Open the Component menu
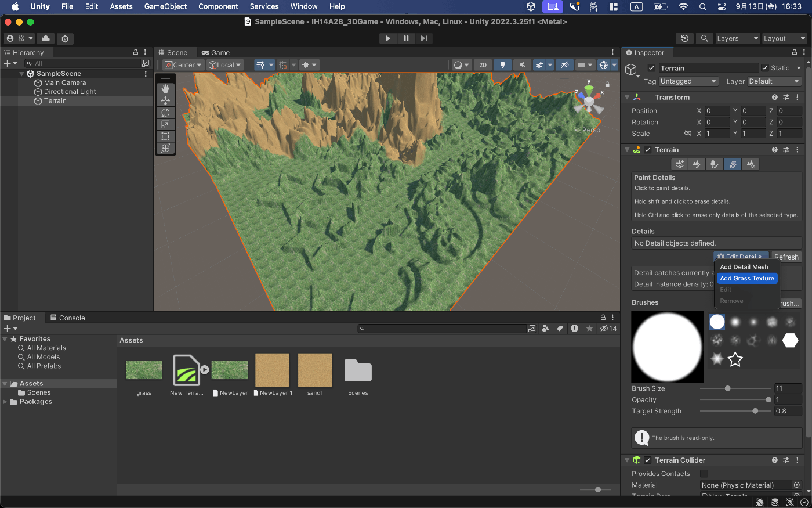This screenshot has width=812, height=508. pos(218,7)
